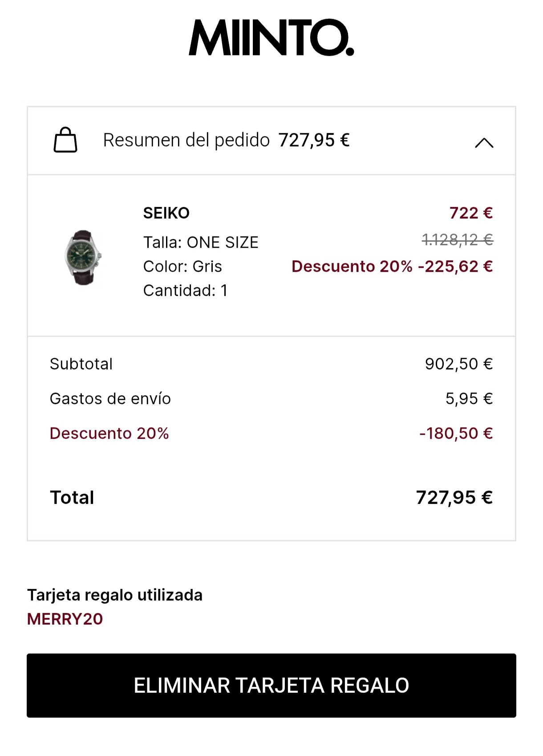Click the "Gastos de envío" label
This screenshot has width=543, height=756.
click(x=110, y=399)
